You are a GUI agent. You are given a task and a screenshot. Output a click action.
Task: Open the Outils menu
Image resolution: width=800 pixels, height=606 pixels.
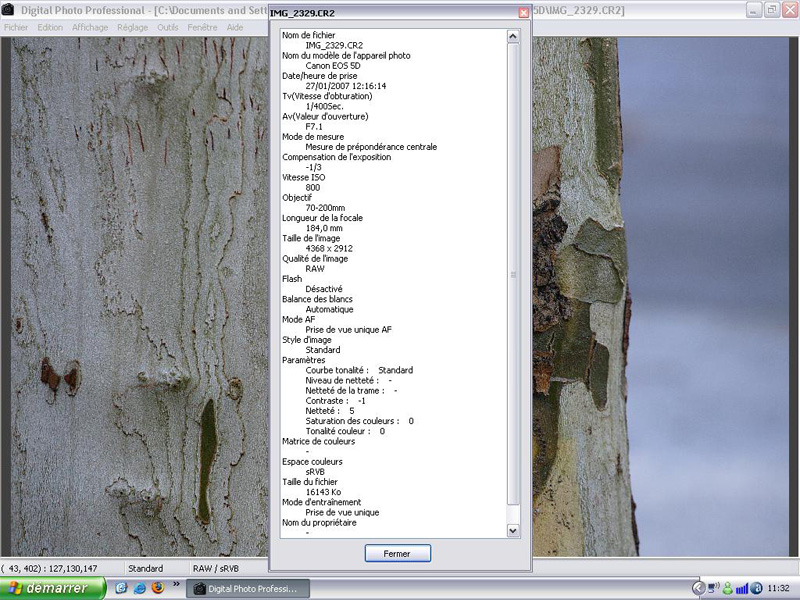tap(167, 28)
